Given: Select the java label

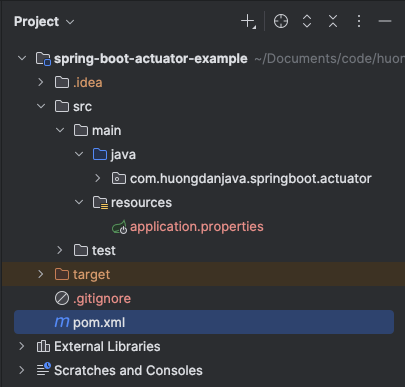Looking at the screenshot, I should point(123,155).
